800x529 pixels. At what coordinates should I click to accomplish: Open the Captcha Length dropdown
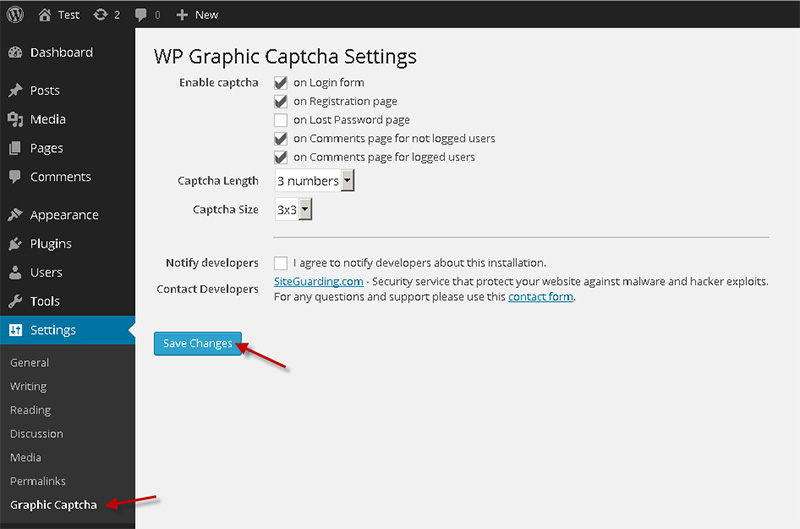pyautogui.click(x=314, y=181)
